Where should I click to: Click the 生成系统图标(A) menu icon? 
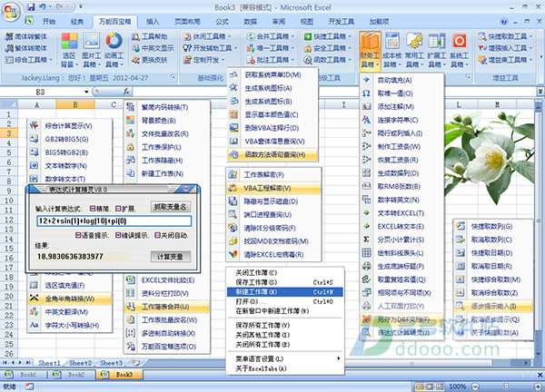pos(234,88)
